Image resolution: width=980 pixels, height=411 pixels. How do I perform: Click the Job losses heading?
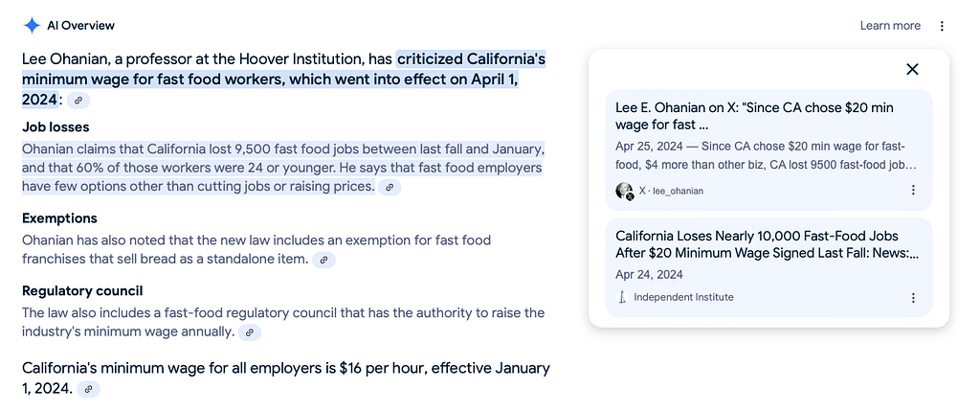point(56,127)
